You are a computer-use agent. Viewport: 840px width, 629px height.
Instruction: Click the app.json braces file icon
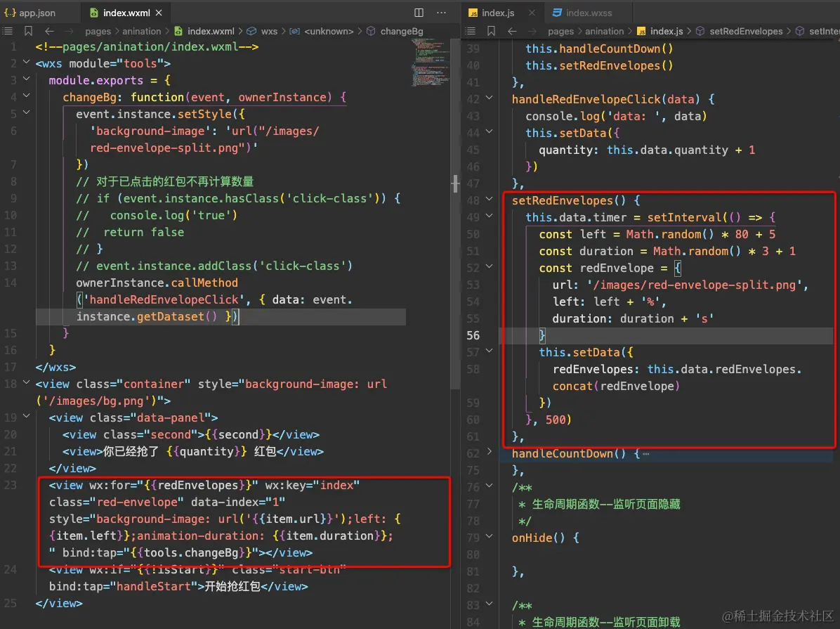[x=10, y=13]
